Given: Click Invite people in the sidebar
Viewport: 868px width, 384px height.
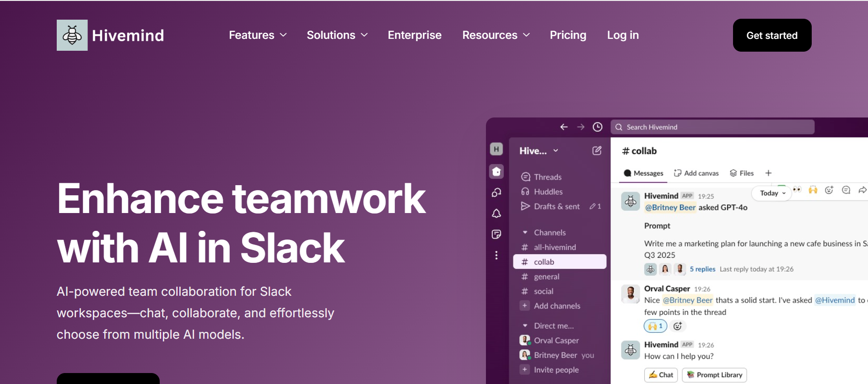Looking at the screenshot, I should point(556,370).
